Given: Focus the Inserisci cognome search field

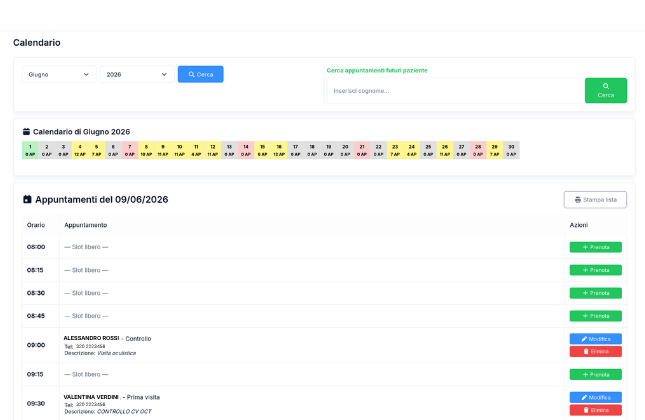Looking at the screenshot, I should point(456,90).
